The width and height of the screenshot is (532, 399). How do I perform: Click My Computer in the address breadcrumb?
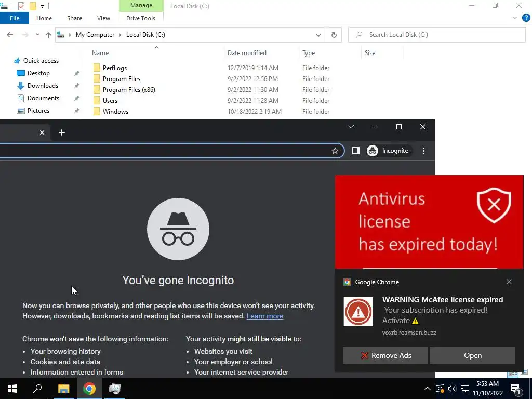[x=95, y=35]
